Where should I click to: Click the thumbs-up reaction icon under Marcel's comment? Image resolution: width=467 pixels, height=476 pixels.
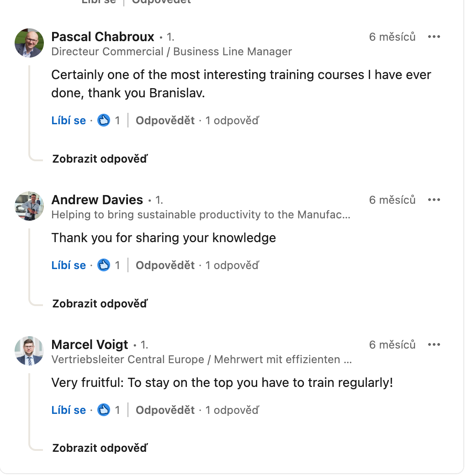104,410
